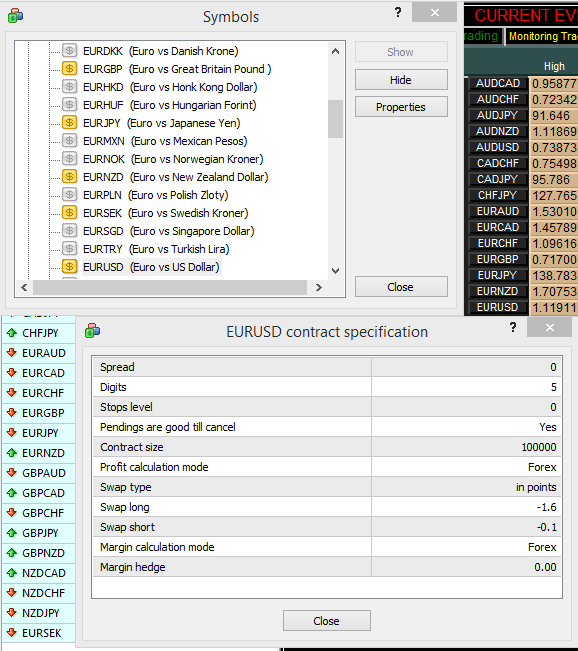Click the help question mark in Symbols dialog
578x651 pixels.
[x=398, y=12]
